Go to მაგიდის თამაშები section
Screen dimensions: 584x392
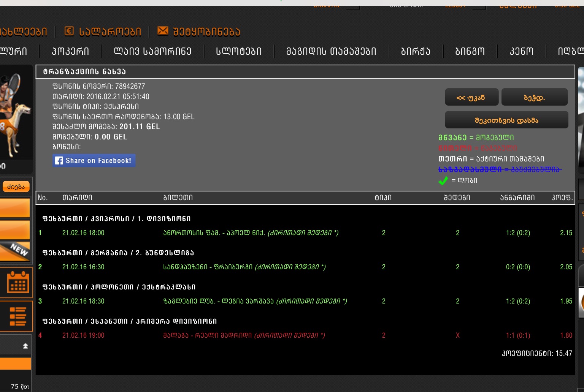click(331, 51)
